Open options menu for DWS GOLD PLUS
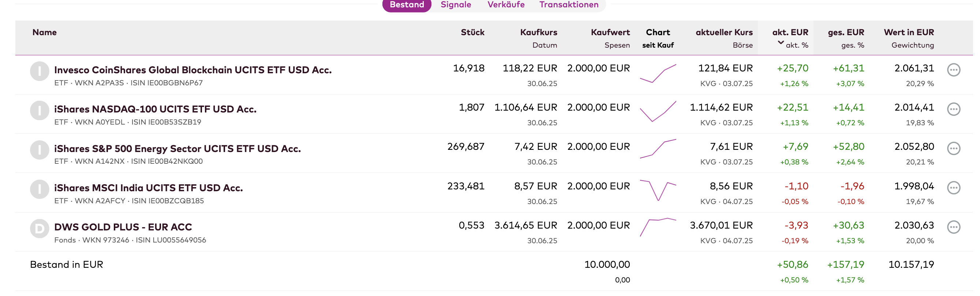This screenshot has width=980, height=296. 953,227
